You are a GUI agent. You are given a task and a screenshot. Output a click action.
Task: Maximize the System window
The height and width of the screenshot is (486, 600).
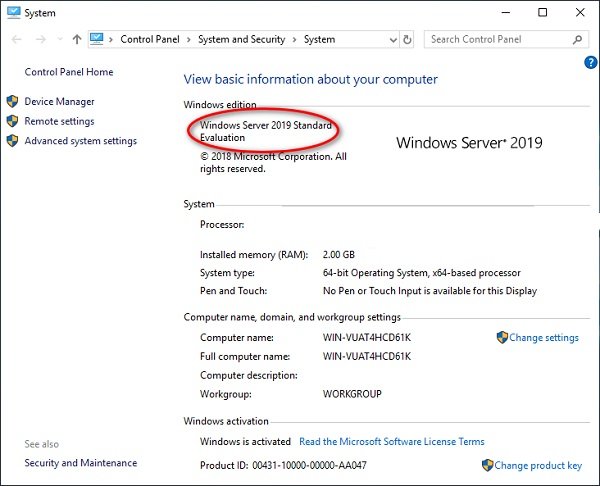[x=543, y=13]
